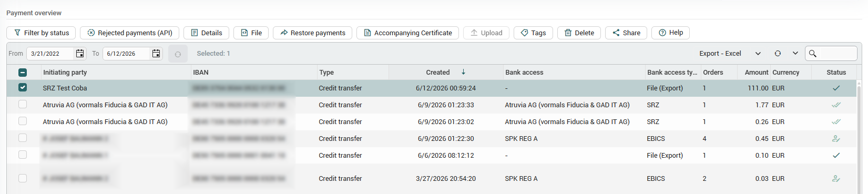Sort by Bank access type column
This screenshot has width=868, height=194.
672,73
